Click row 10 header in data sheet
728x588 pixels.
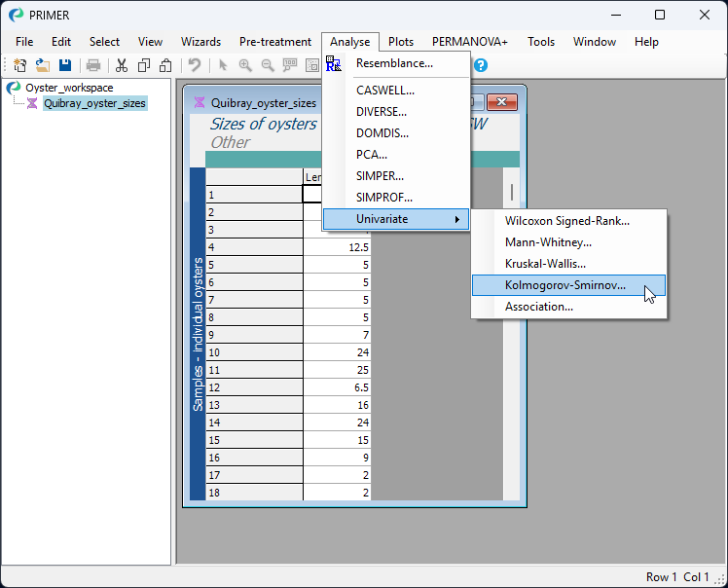coord(254,352)
